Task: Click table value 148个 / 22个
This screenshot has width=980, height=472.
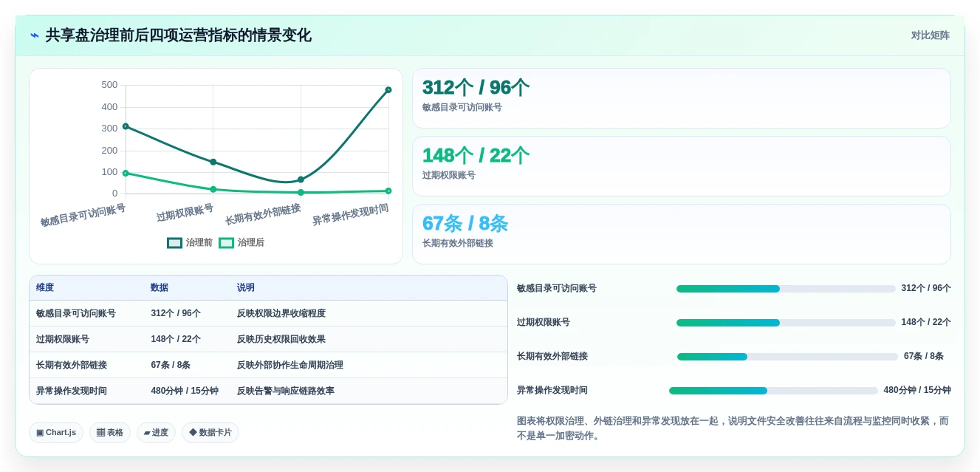Action: [176, 339]
